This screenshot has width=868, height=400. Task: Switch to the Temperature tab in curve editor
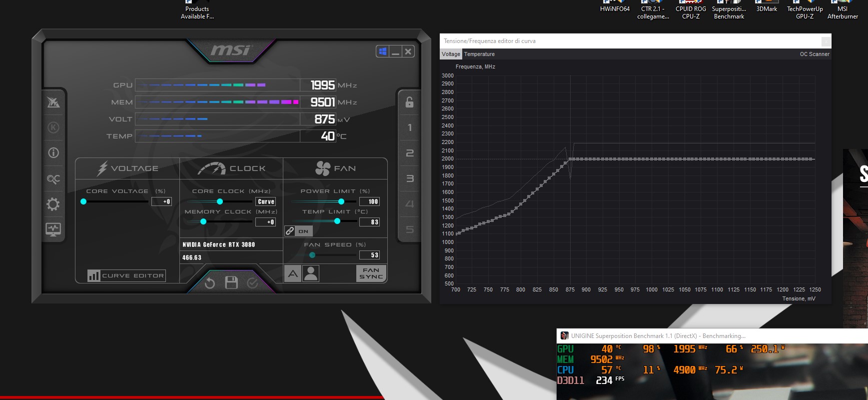point(479,54)
